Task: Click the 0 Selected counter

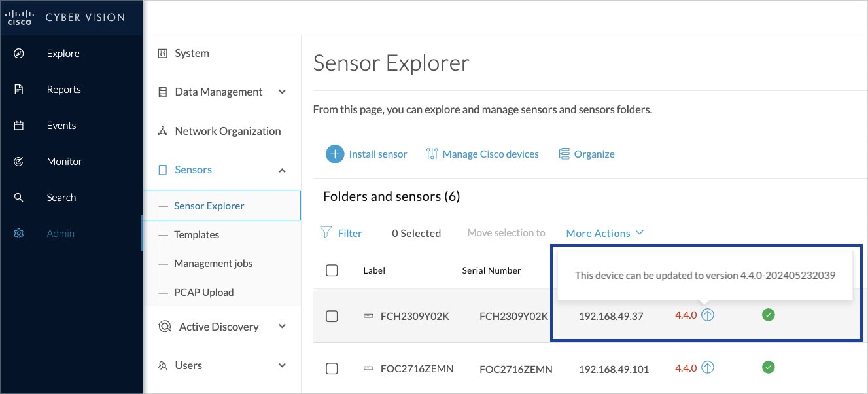Action: coord(417,233)
